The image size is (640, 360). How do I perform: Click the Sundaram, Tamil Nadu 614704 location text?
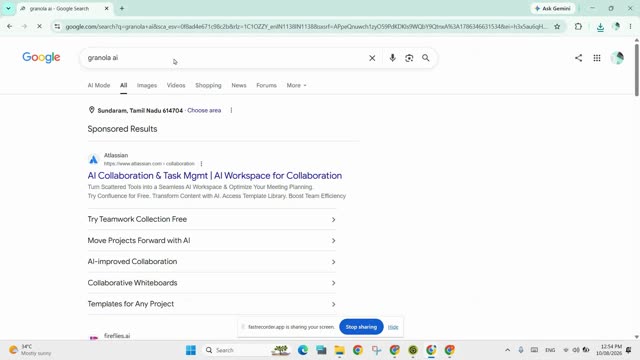(140, 110)
